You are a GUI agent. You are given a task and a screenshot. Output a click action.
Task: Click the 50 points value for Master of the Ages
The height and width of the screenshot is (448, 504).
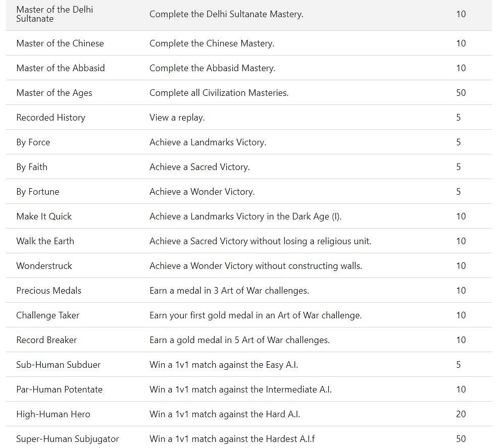tap(461, 93)
